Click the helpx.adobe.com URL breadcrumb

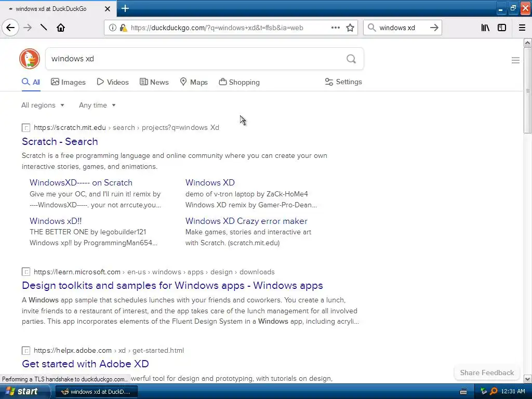(x=109, y=351)
